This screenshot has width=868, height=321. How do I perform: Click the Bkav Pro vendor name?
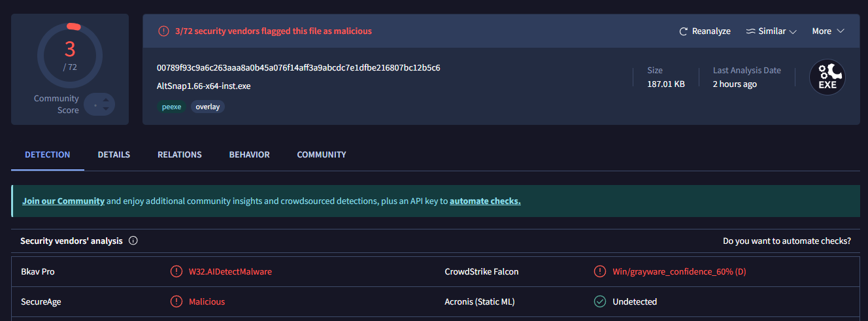point(38,271)
